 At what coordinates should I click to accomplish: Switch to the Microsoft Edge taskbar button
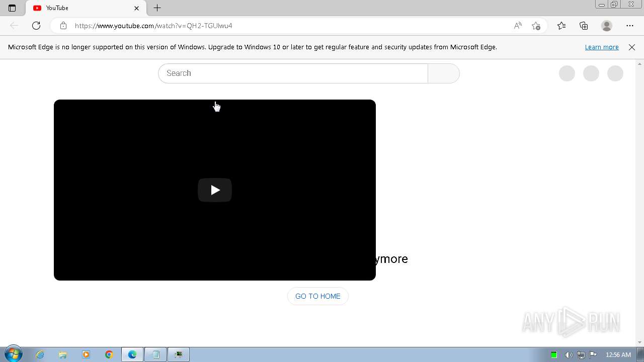tap(132, 354)
